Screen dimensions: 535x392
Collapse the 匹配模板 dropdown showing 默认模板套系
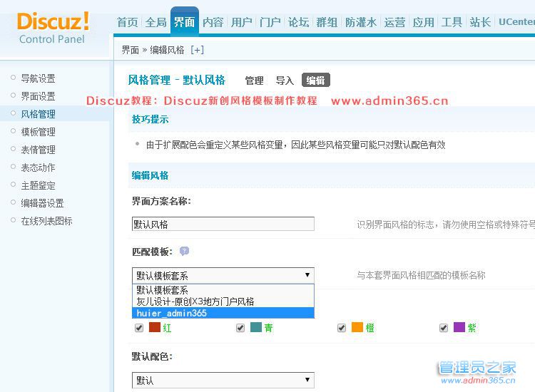click(223, 275)
